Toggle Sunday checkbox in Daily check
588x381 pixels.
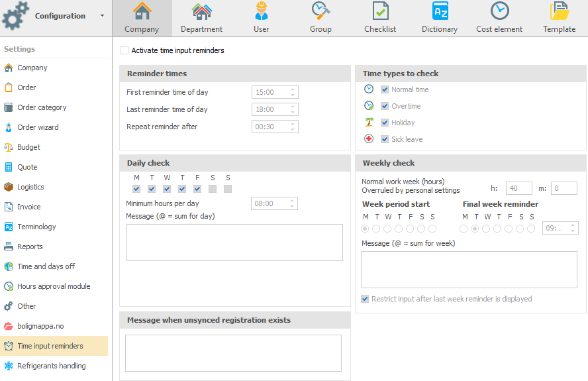point(228,189)
